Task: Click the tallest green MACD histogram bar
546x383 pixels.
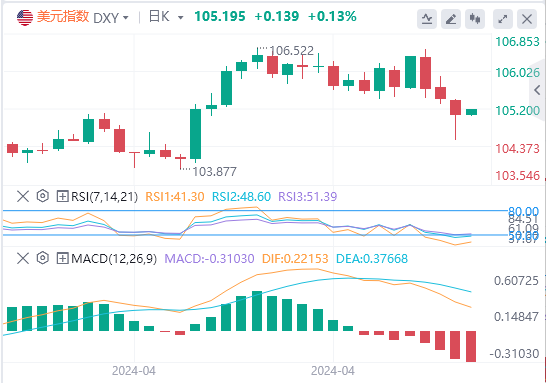Action: click(x=257, y=311)
